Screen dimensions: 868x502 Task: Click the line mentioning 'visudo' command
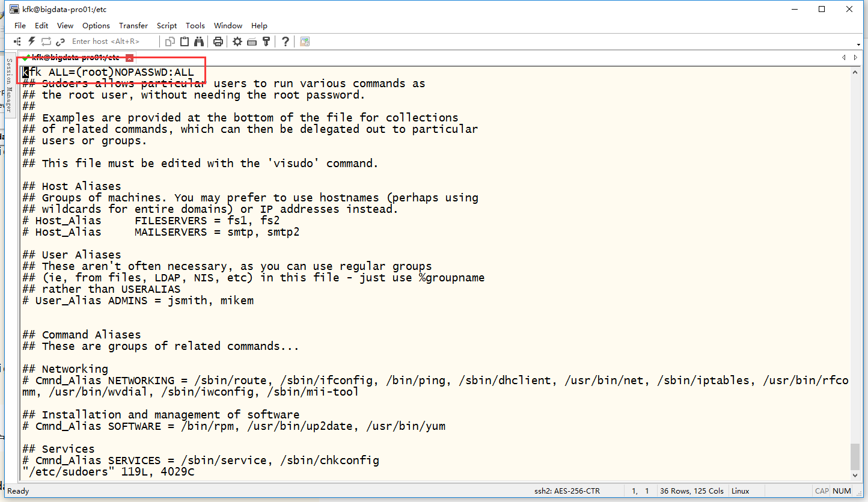201,164
